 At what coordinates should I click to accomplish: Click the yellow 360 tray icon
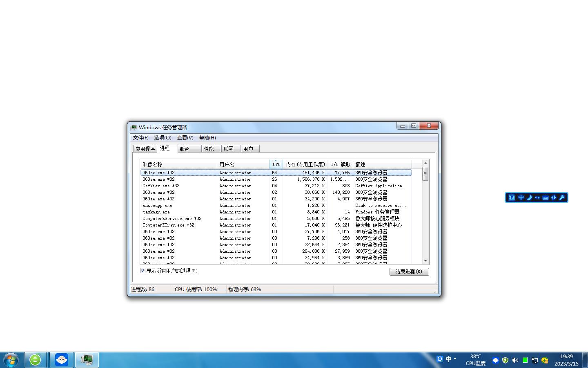(545, 360)
